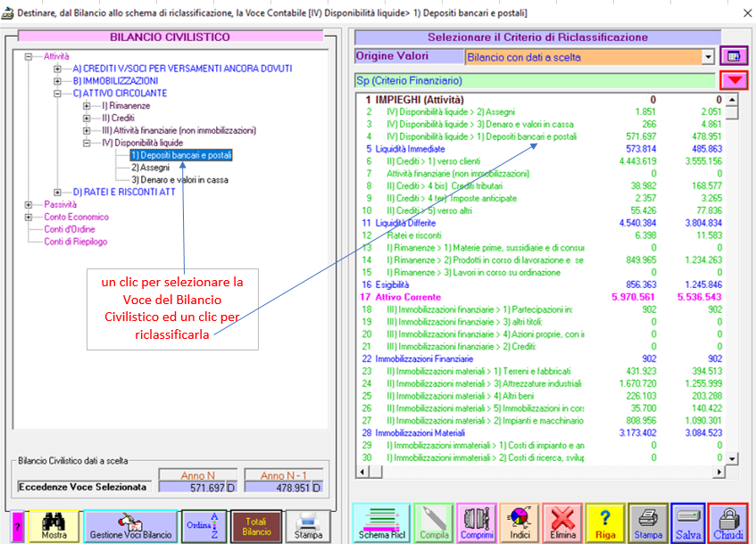Click the Compila pencil button

click(434, 523)
